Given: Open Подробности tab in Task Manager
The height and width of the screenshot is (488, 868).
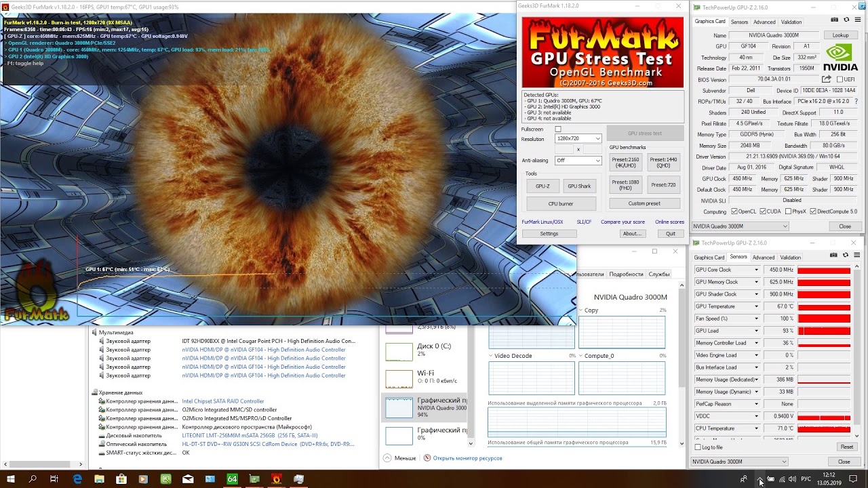Looking at the screenshot, I should point(626,274).
